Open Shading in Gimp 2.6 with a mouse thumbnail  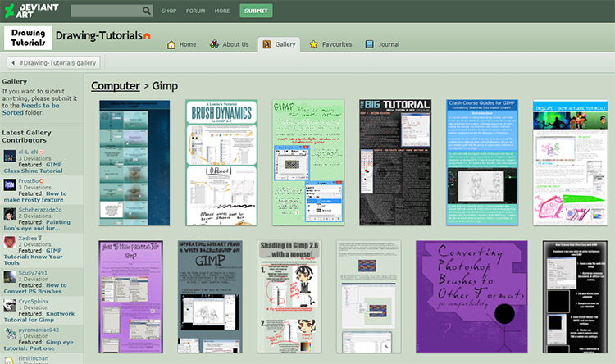point(289,297)
